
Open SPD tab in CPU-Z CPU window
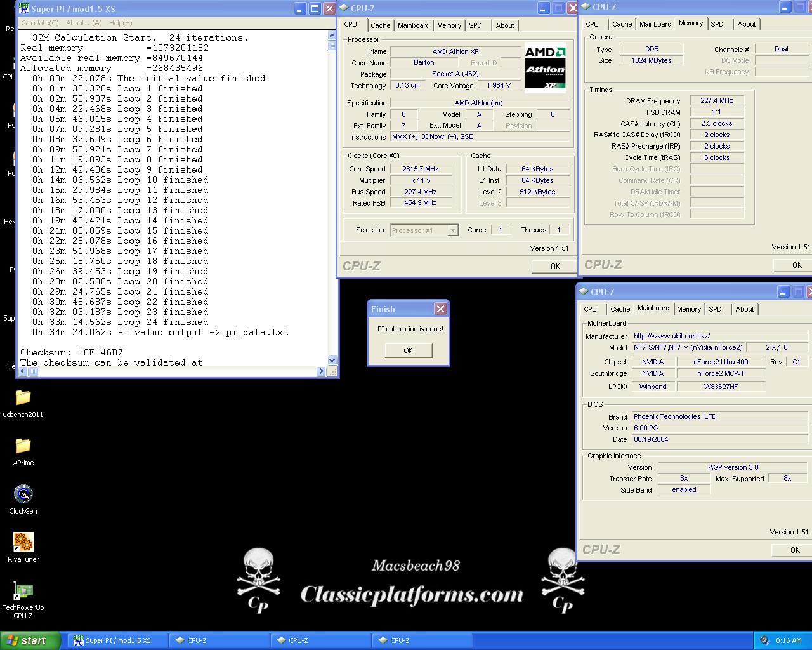click(475, 25)
